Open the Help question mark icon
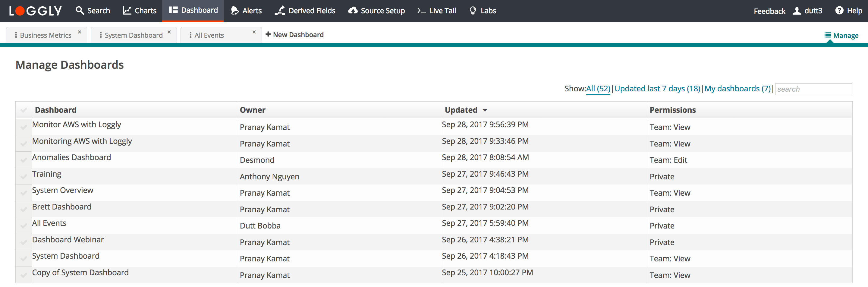The height and width of the screenshot is (287, 868). (x=839, y=11)
